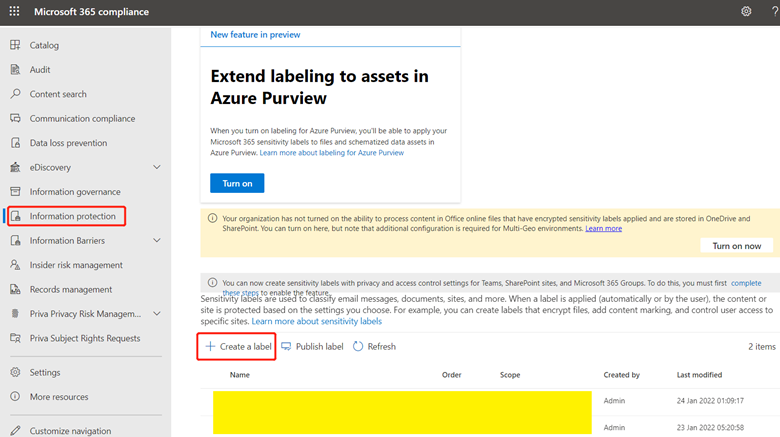The image size is (780, 437).
Task: Click the Data loss prevention icon
Action: [15, 142]
